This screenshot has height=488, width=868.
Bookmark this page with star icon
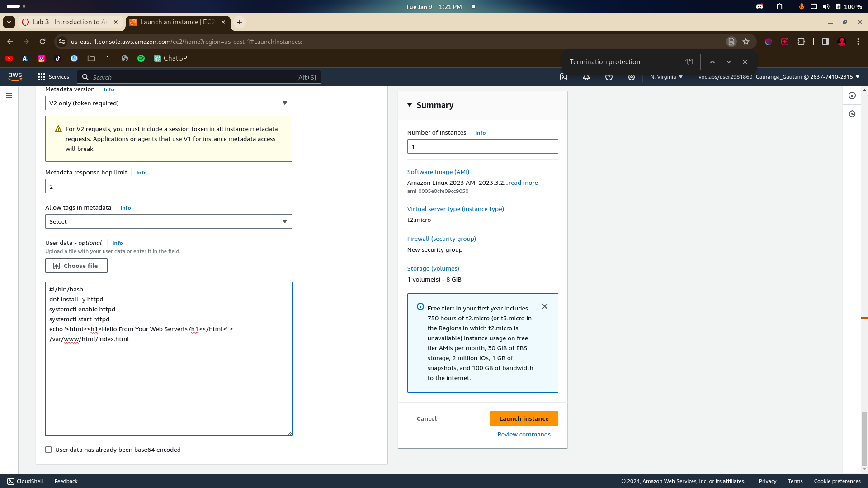746,42
